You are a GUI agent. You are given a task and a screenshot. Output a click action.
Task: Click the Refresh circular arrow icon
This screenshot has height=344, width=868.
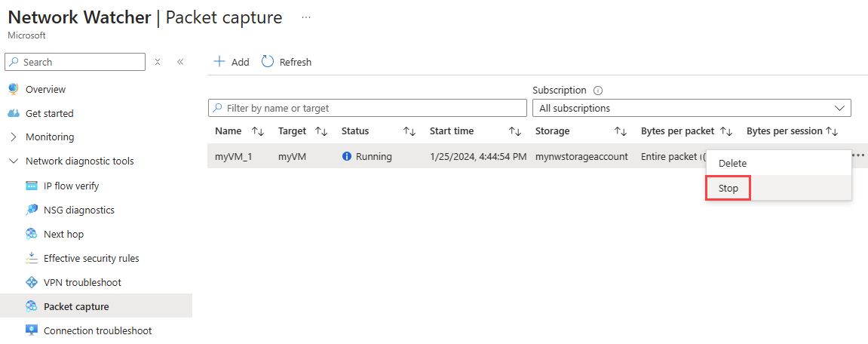coord(268,62)
